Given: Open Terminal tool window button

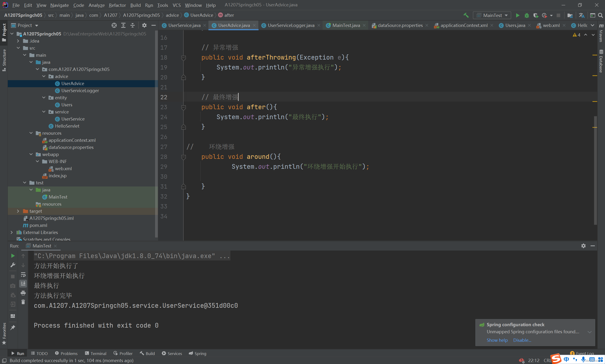Looking at the screenshot, I should click(x=96, y=353).
